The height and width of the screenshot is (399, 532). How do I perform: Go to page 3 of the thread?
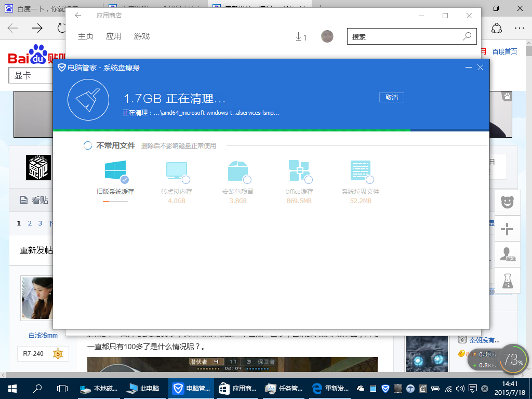click(x=40, y=223)
